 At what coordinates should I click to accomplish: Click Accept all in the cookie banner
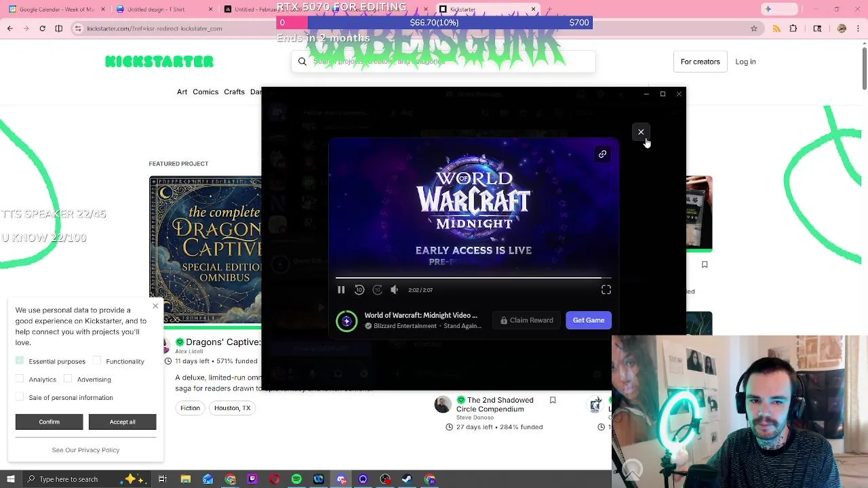coord(122,422)
